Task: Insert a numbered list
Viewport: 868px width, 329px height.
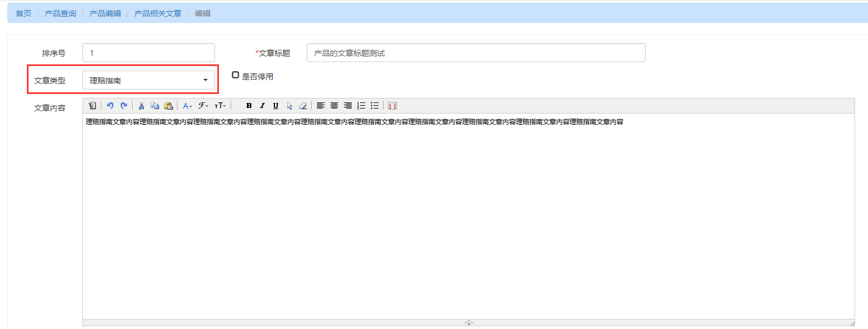Action: [x=361, y=105]
